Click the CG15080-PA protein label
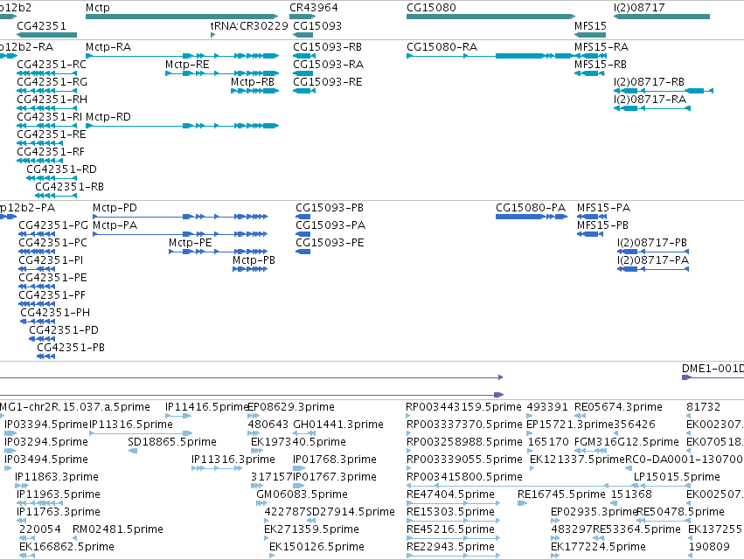 click(531, 208)
